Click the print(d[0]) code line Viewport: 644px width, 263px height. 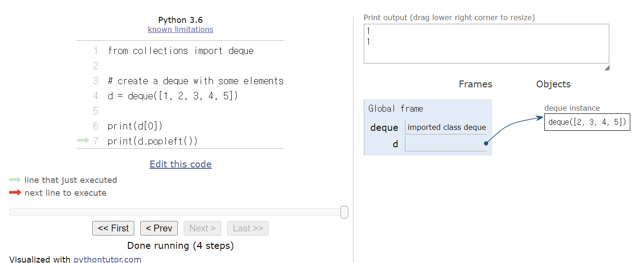tap(135, 126)
